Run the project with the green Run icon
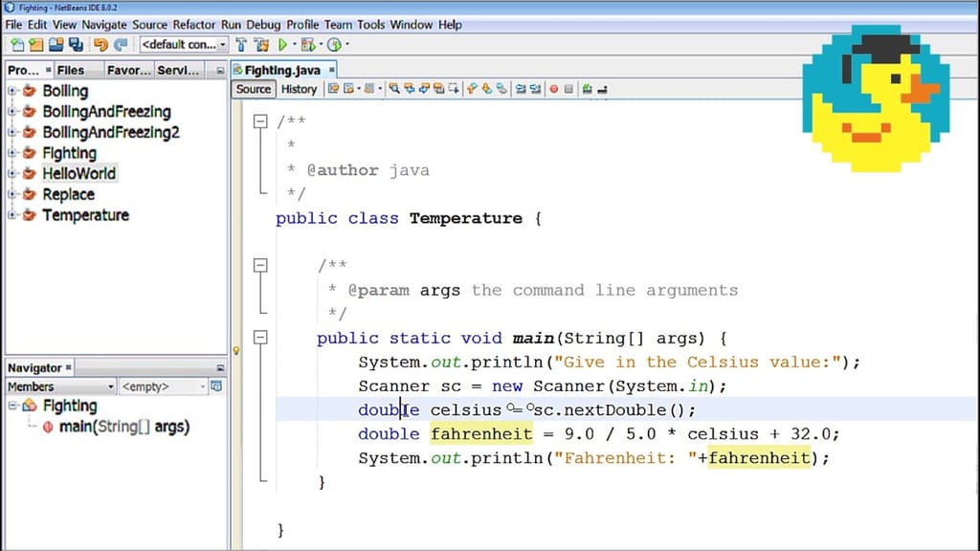Screen dimensions: 980x551 pyautogui.click(x=282, y=43)
